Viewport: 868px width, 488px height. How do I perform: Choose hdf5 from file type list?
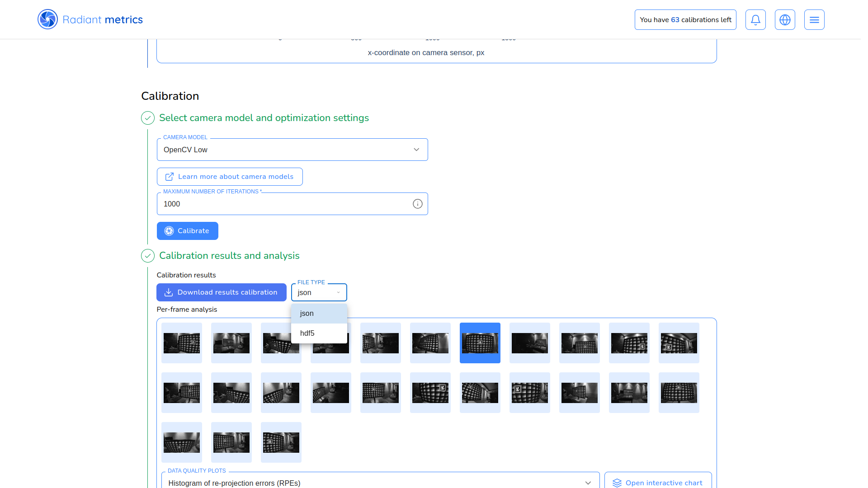point(319,333)
